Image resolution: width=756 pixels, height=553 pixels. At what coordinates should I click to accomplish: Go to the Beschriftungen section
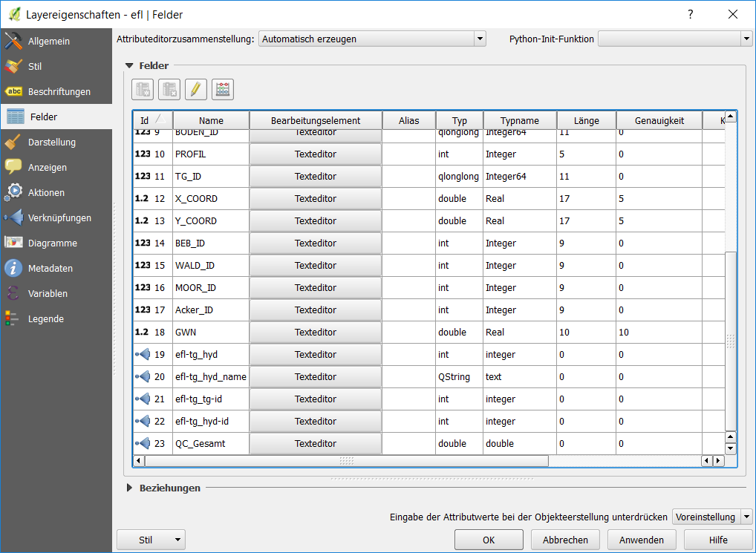pyautogui.click(x=59, y=91)
